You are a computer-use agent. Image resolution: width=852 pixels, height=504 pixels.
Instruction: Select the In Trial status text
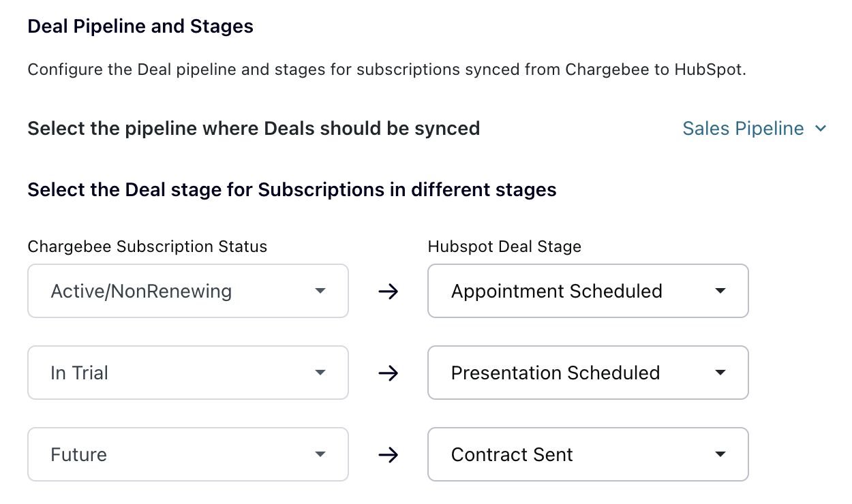point(80,373)
